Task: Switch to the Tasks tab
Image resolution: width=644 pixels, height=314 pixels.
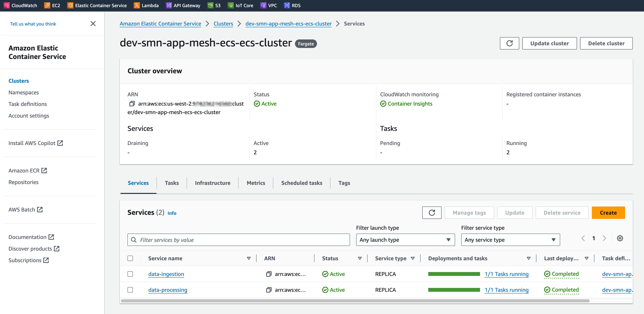Action: 172,183
